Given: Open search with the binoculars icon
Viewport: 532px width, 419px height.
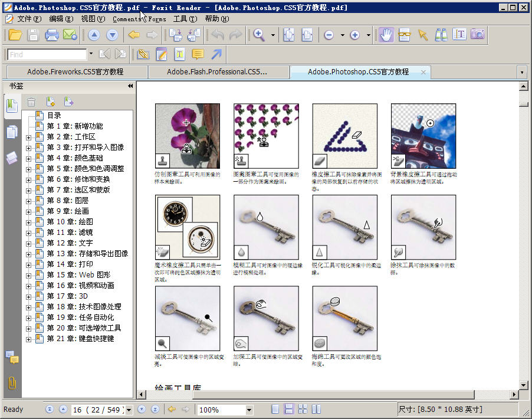Looking at the screenshot, I should pyautogui.click(x=440, y=35).
